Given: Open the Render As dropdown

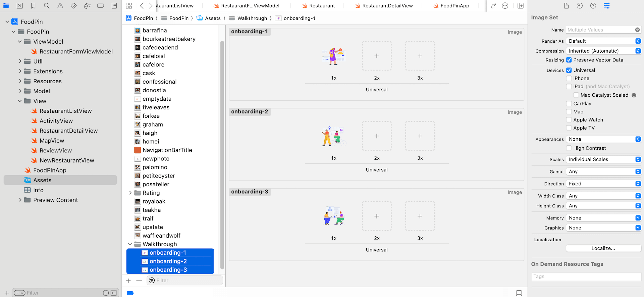Looking at the screenshot, I should point(603,41).
